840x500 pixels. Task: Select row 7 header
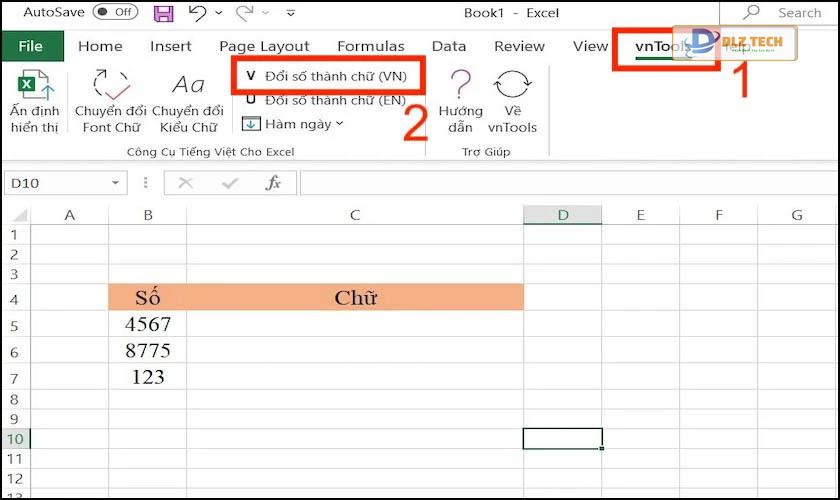pos(16,378)
